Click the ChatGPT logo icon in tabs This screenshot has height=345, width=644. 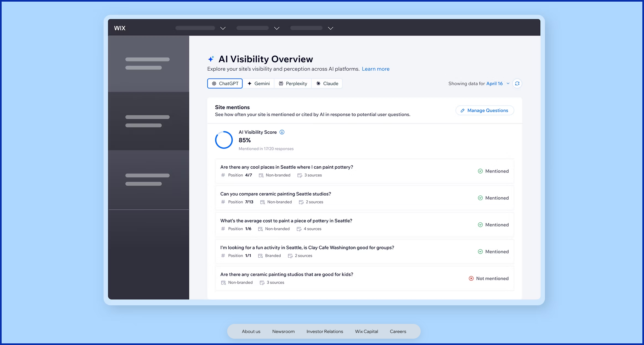coord(214,84)
